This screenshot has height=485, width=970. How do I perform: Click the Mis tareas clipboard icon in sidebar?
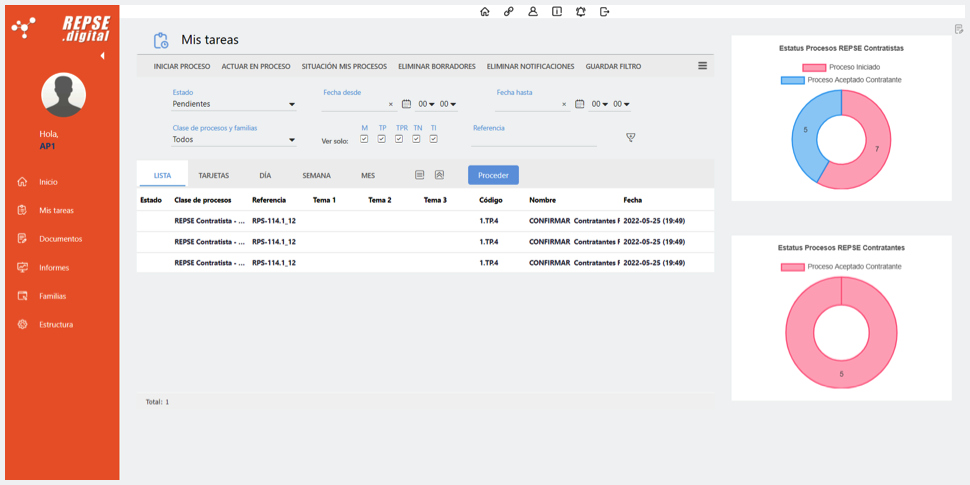pos(22,210)
